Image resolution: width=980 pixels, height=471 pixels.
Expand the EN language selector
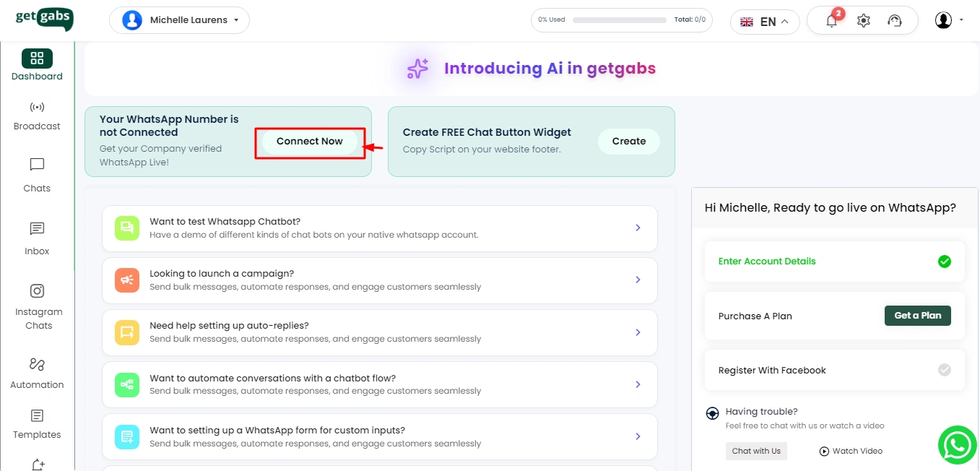pyautogui.click(x=765, y=22)
